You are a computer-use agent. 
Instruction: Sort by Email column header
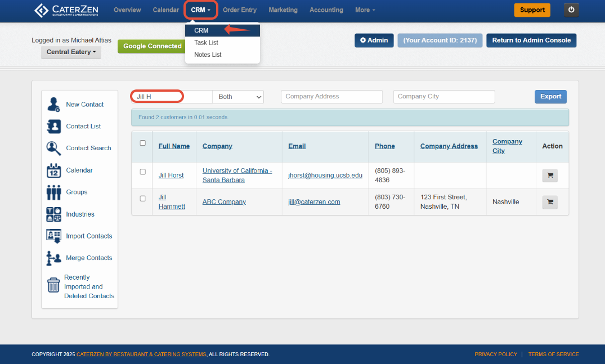click(x=297, y=146)
